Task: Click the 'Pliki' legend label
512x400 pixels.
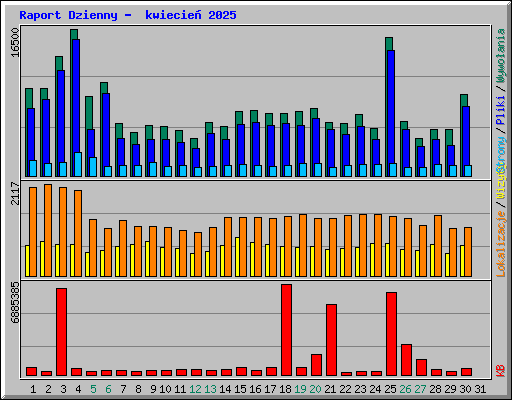Action: click(501, 110)
